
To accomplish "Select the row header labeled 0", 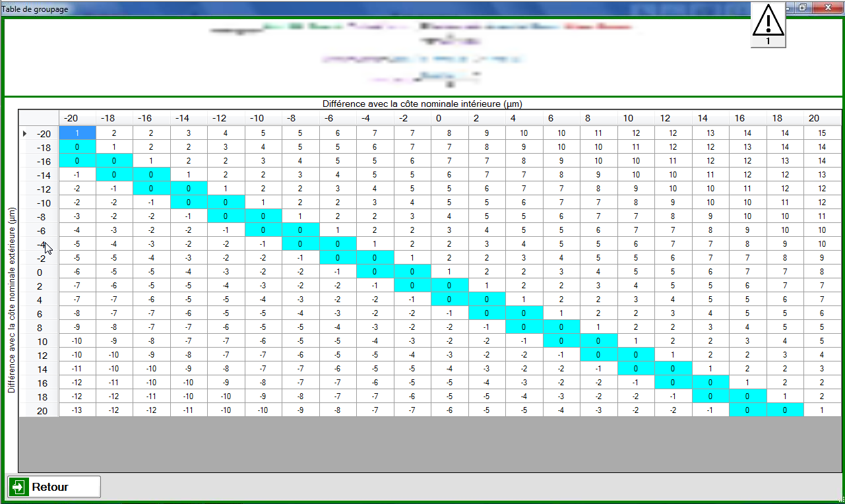I will click(40, 272).
